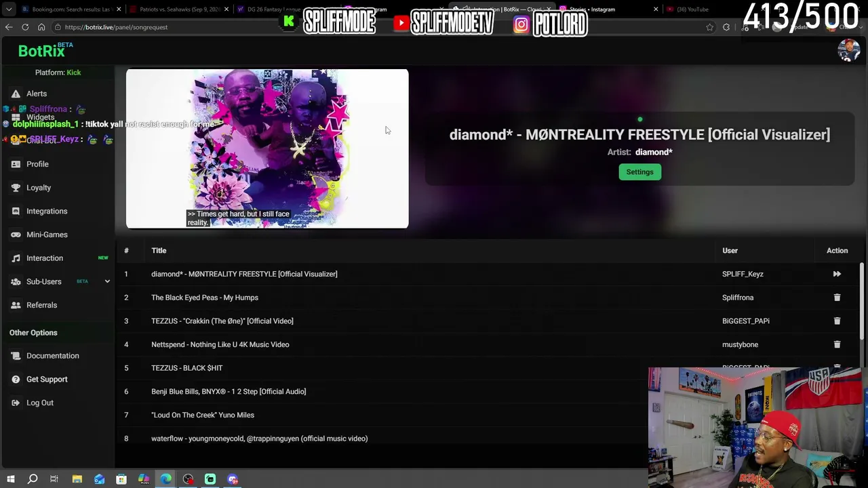
Task: Click the Sub-Users group icon
Action: click(x=16, y=281)
